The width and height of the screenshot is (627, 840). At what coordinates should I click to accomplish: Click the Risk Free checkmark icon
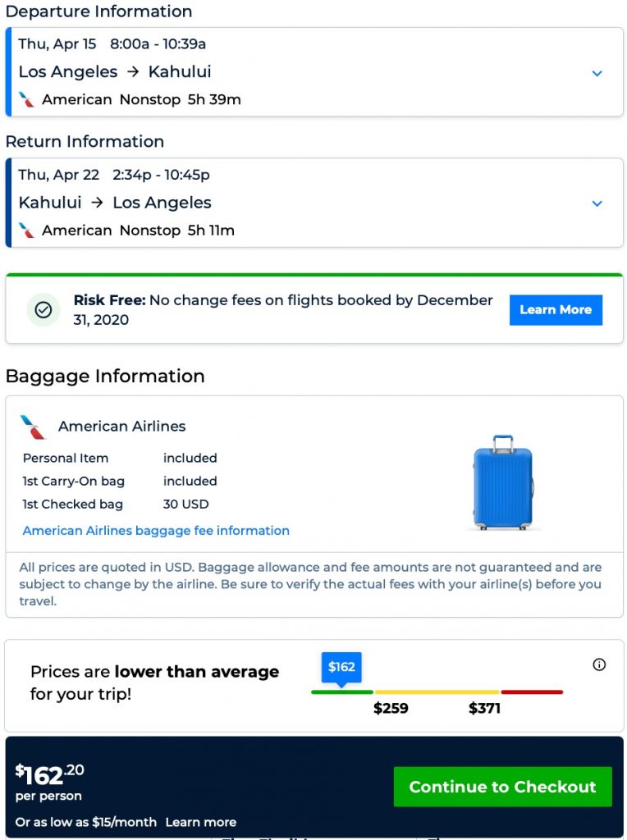click(43, 310)
